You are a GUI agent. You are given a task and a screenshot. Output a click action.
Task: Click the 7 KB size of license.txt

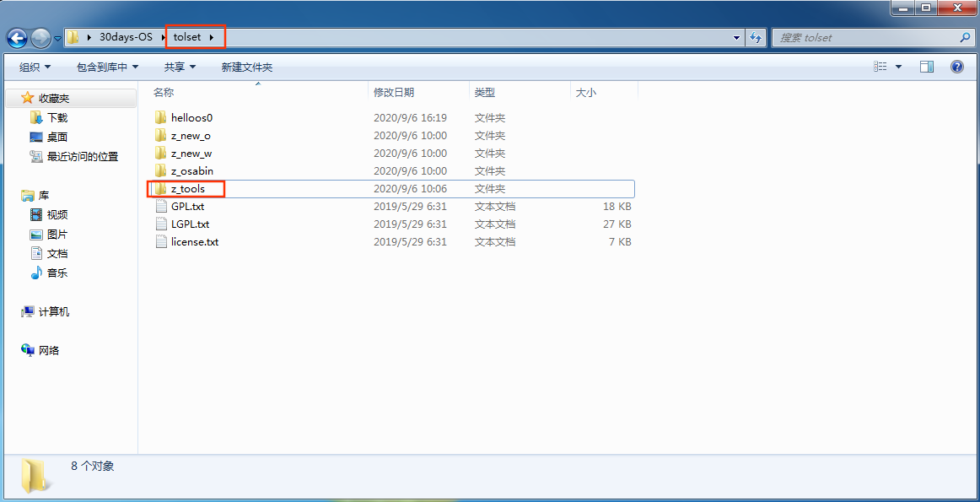pyautogui.click(x=620, y=242)
